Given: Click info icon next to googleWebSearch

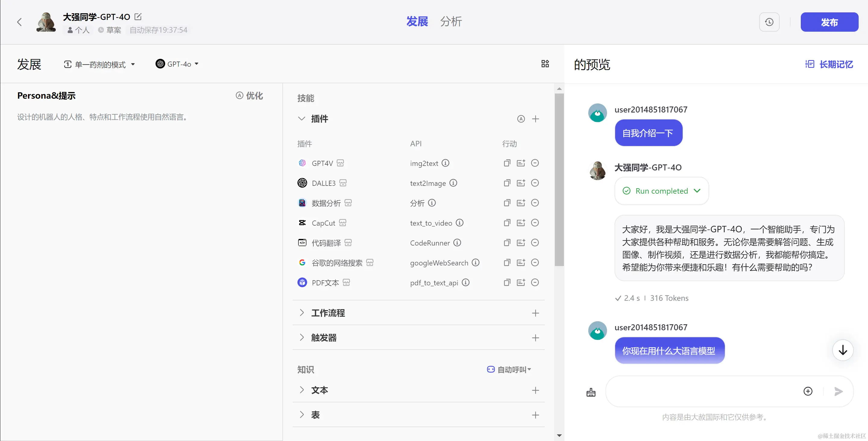Looking at the screenshot, I should (476, 263).
